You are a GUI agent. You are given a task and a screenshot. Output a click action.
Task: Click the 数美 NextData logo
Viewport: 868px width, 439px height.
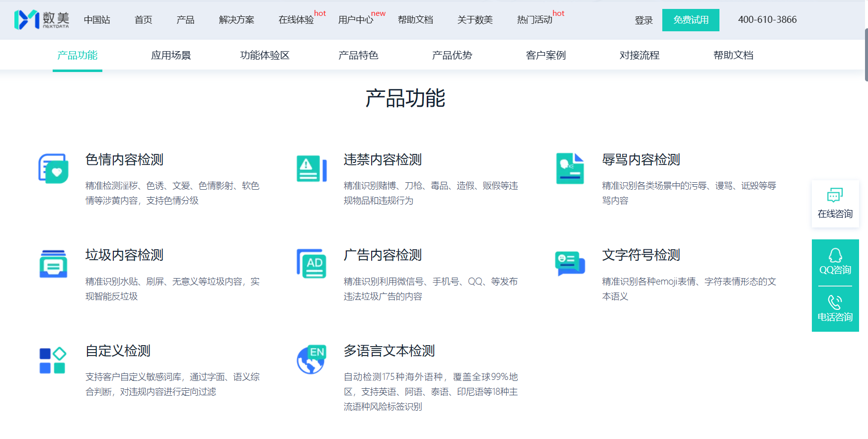coord(42,20)
